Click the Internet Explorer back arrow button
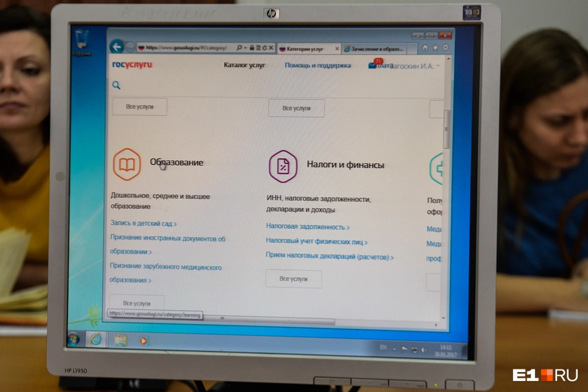 click(x=117, y=46)
